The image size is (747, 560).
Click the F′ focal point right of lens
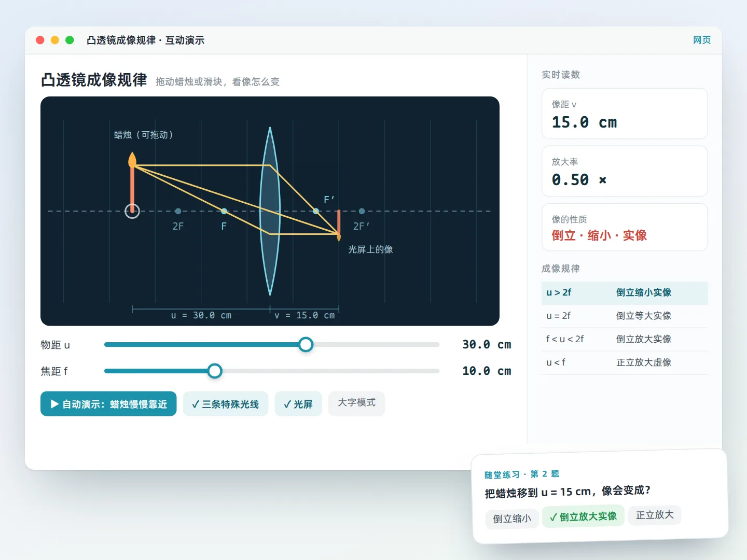click(316, 211)
